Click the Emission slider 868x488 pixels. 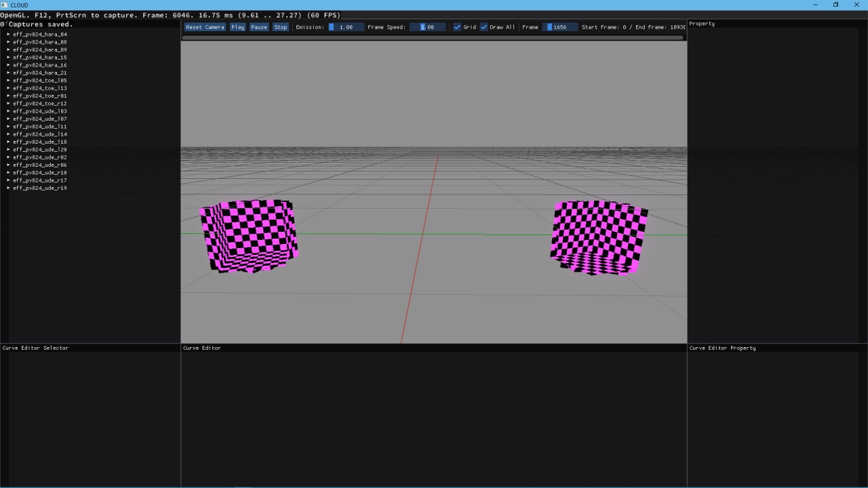coord(346,27)
